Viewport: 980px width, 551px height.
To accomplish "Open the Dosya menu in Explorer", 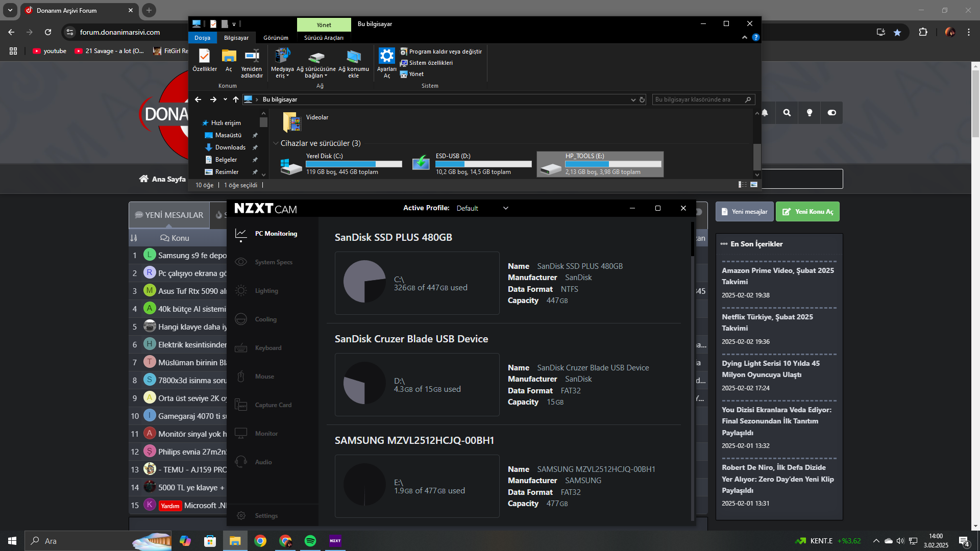I will pyautogui.click(x=202, y=38).
